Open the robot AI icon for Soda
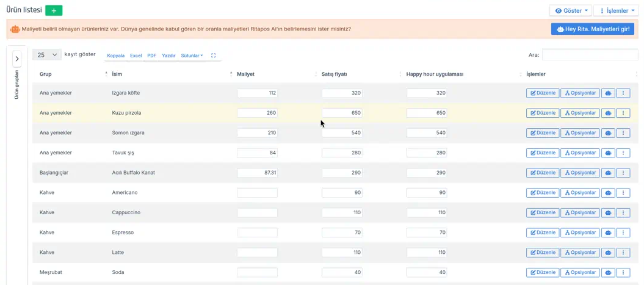The height and width of the screenshot is (285, 644). tap(608, 272)
